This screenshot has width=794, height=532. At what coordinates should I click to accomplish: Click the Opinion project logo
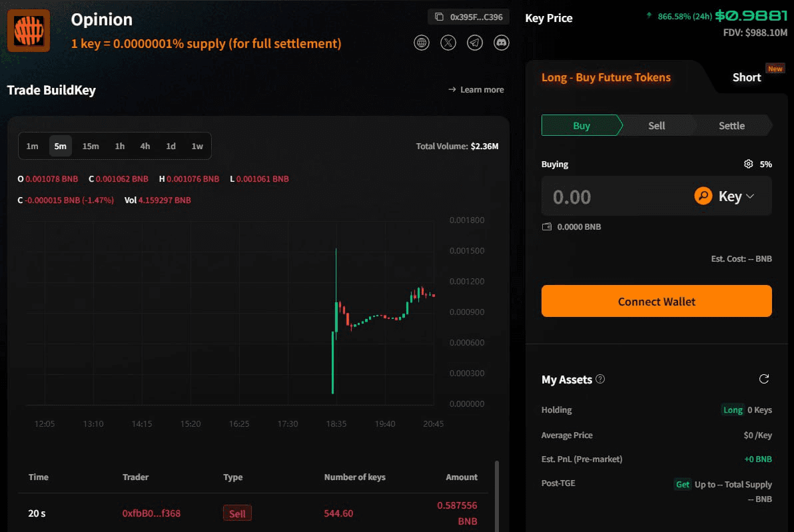coord(29,31)
